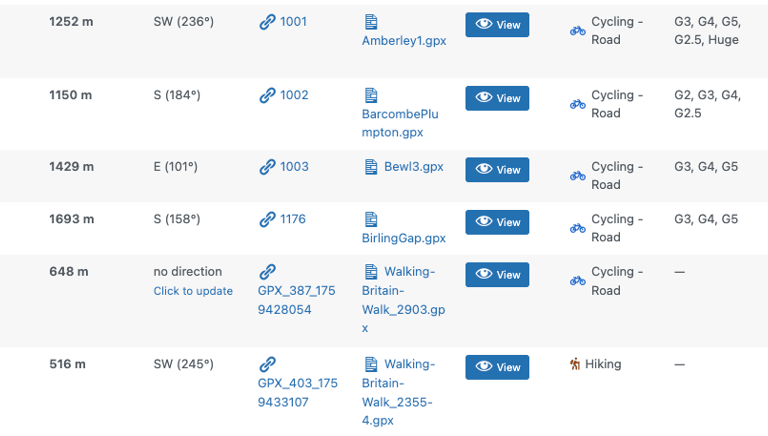Click the chain link icon beside 1176
This screenshot has height=436, width=768.
(x=267, y=219)
